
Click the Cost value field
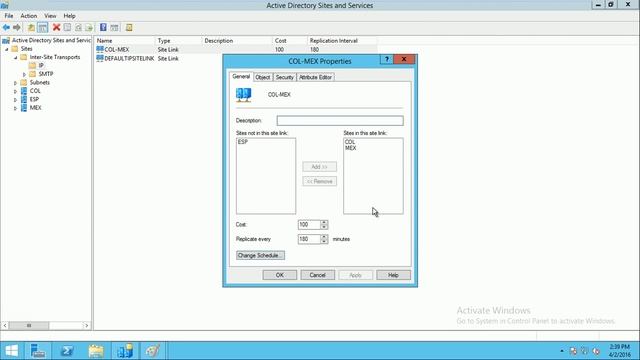point(309,224)
